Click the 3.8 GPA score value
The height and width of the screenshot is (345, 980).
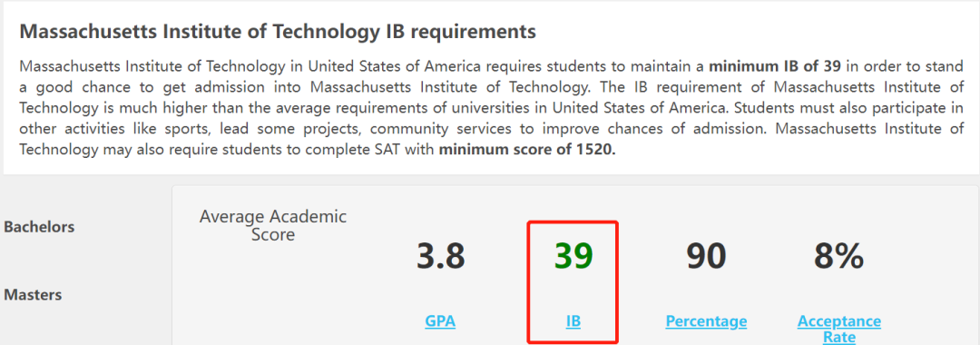(x=441, y=257)
